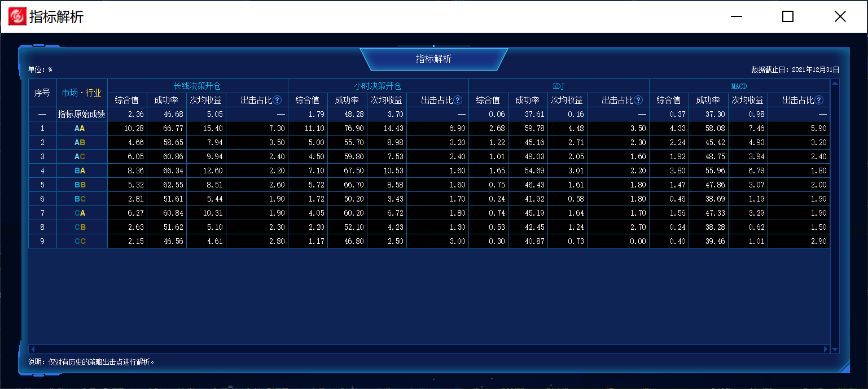
Task: Sort by 成功率 under 长线决策开仓
Action: (166, 100)
